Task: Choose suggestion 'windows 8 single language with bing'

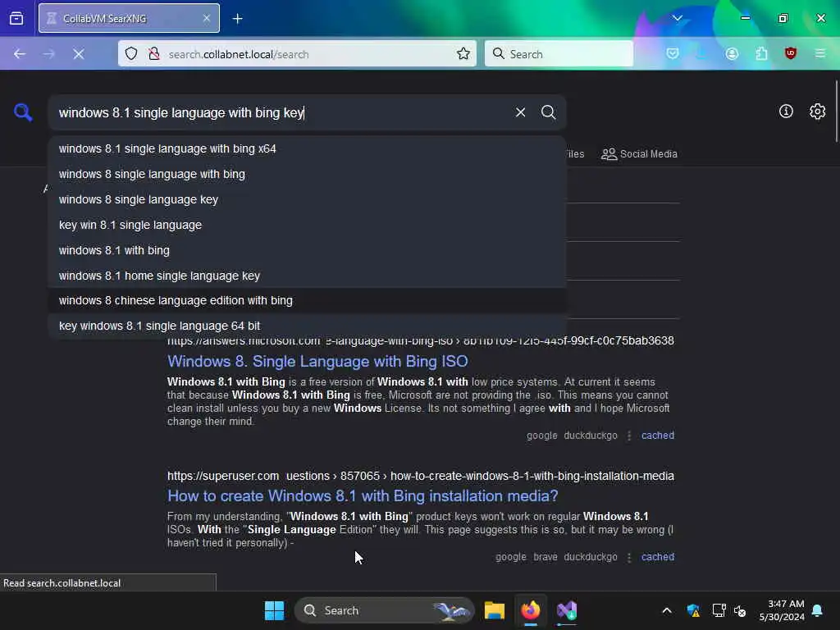Action: coord(307,174)
